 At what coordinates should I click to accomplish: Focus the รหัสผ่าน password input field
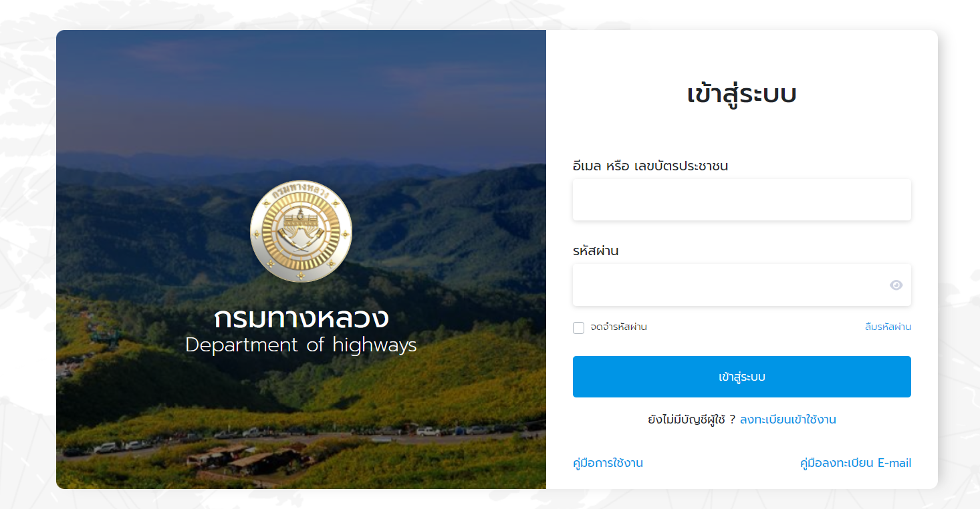pyautogui.click(x=742, y=285)
